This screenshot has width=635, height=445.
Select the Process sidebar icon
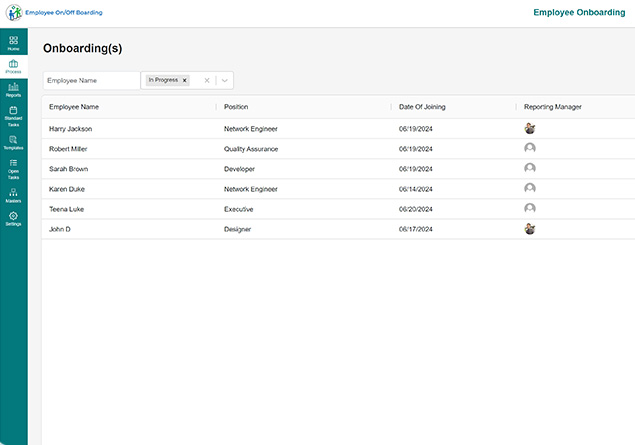point(13,65)
